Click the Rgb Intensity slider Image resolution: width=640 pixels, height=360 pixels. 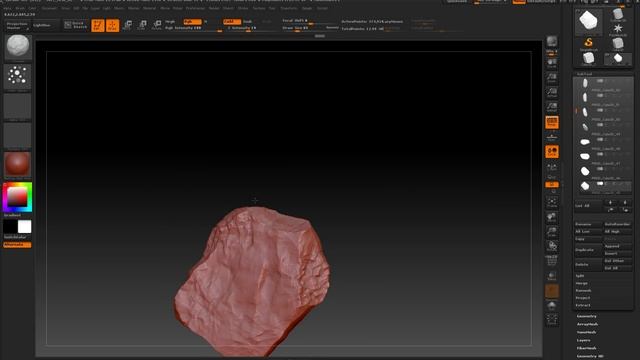(193, 28)
